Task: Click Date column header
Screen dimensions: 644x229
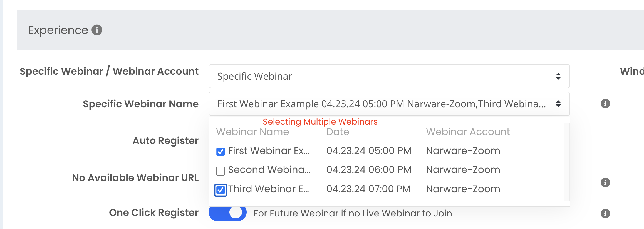Action: 338,132
